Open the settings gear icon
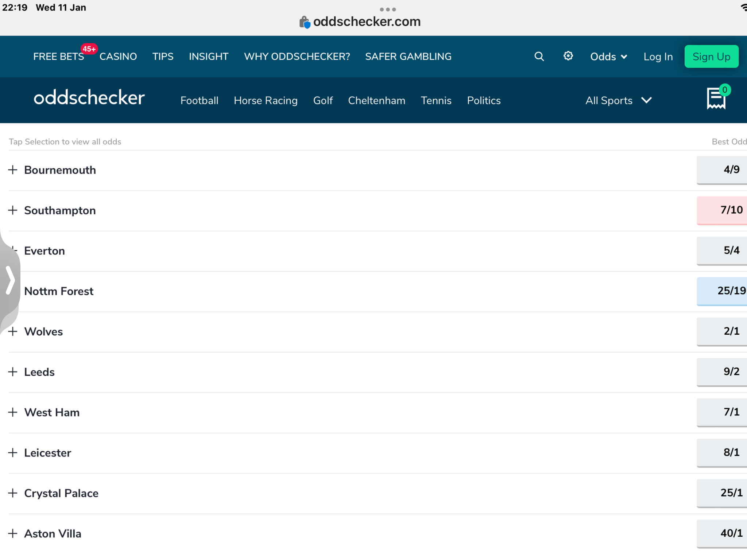 (x=568, y=56)
